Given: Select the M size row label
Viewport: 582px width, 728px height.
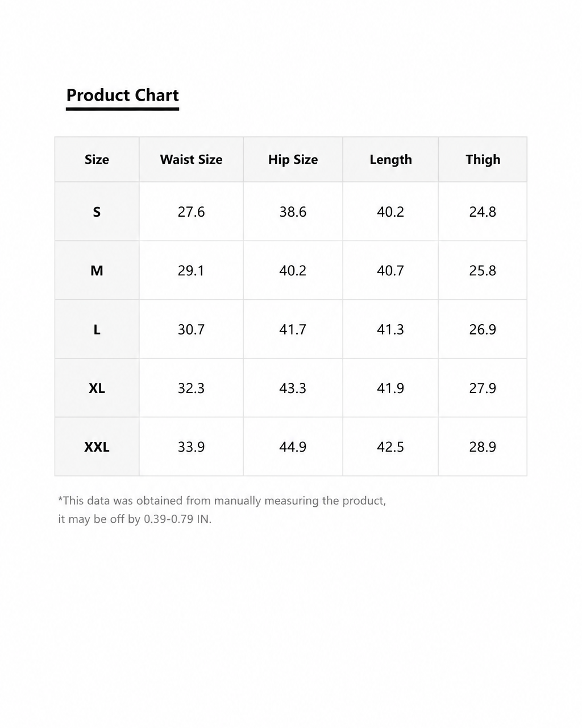Looking at the screenshot, I should pos(97,271).
